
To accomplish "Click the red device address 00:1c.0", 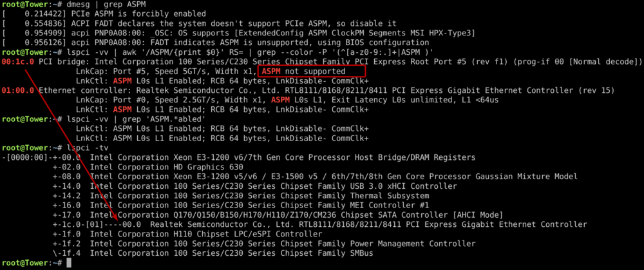I will tap(18, 62).
